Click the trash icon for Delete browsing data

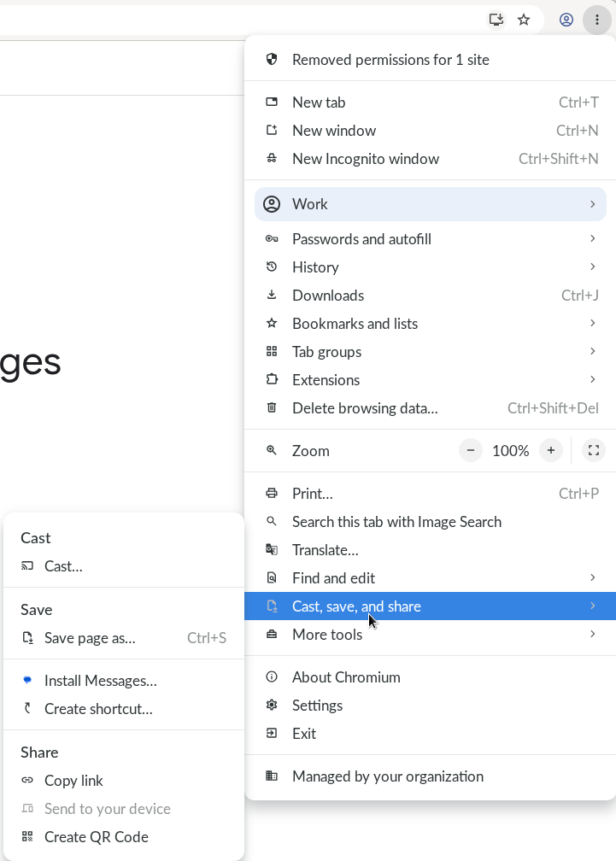[272, 408]
